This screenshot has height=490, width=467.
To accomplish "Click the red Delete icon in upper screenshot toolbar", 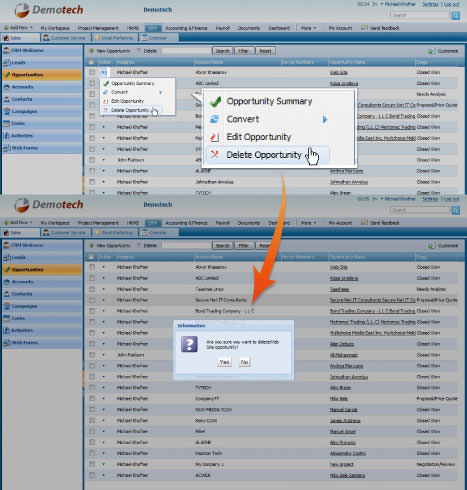I will 139,51.
